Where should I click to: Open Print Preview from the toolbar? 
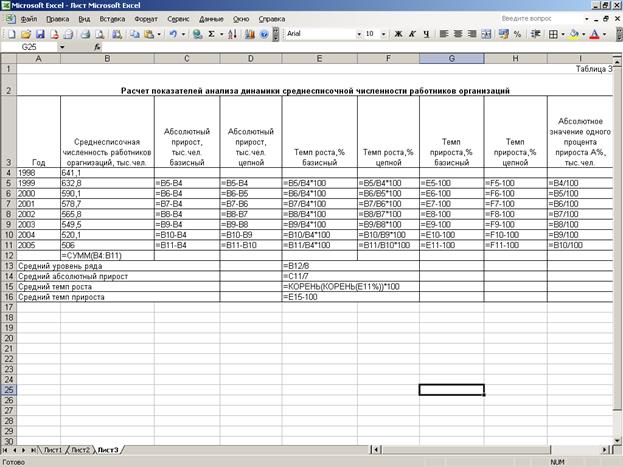tap(99, 34)
